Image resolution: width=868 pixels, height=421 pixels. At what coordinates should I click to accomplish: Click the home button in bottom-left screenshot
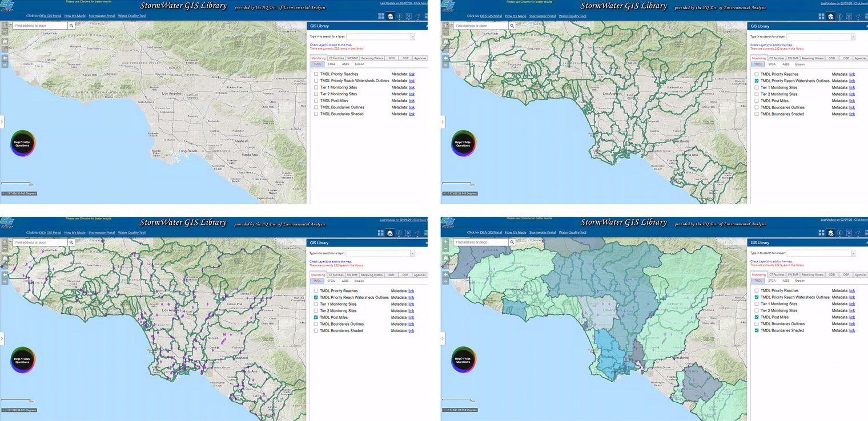[5, 258]
